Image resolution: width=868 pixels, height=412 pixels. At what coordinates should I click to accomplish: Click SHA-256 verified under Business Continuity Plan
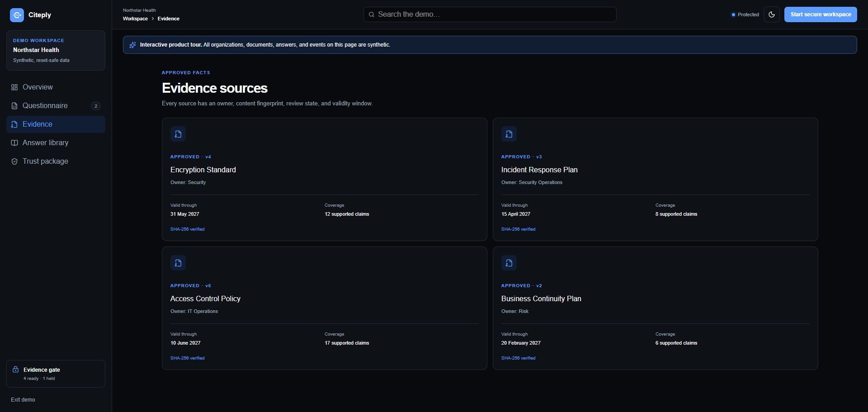pos(518,358)
